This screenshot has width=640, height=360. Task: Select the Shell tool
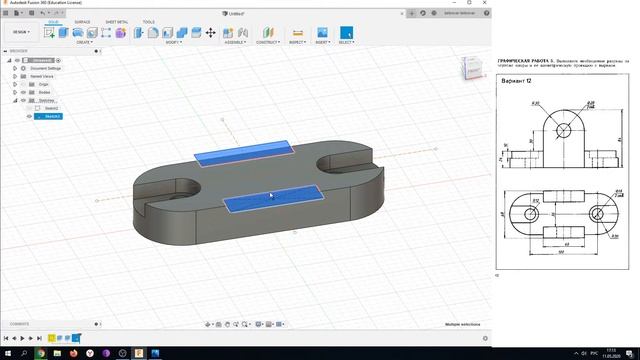coord(167,33)
